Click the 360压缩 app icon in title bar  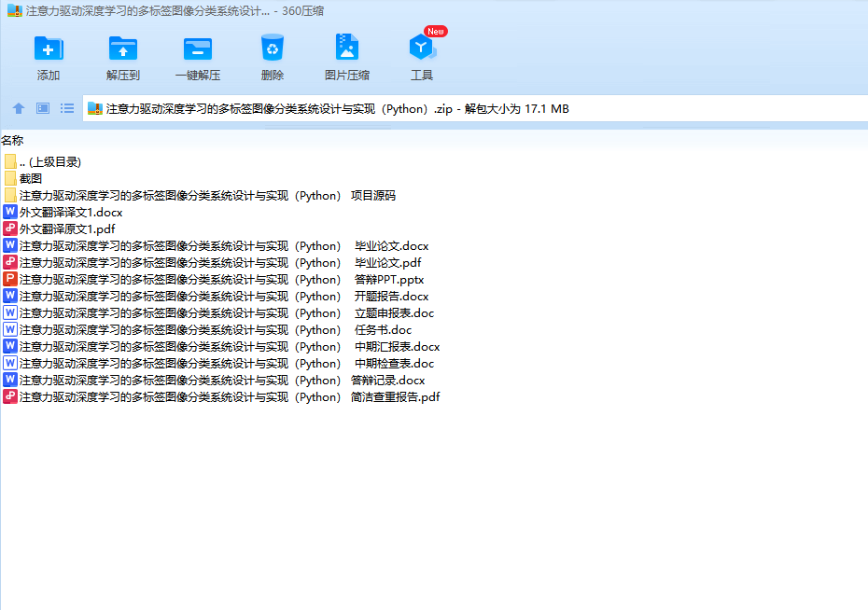tap(14, 10)
